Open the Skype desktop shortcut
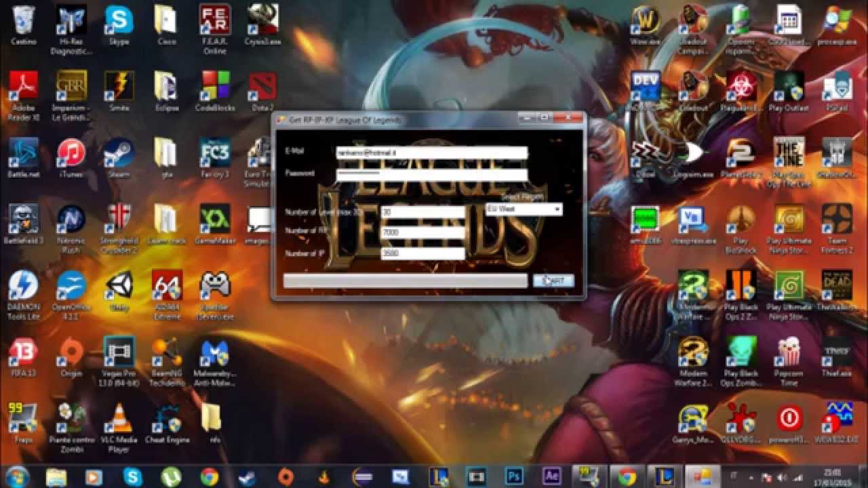868x488 pixels. coord(119,25)
